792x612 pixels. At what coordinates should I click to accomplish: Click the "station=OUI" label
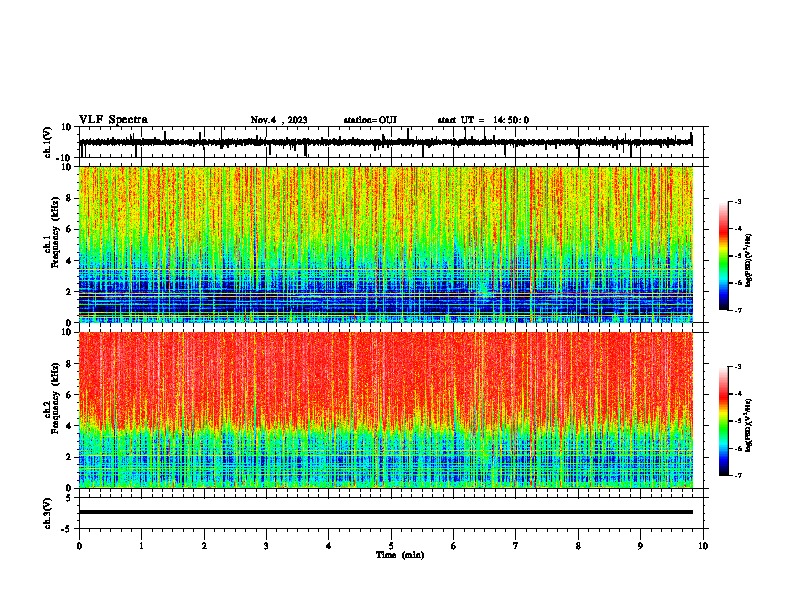(370, 120)
